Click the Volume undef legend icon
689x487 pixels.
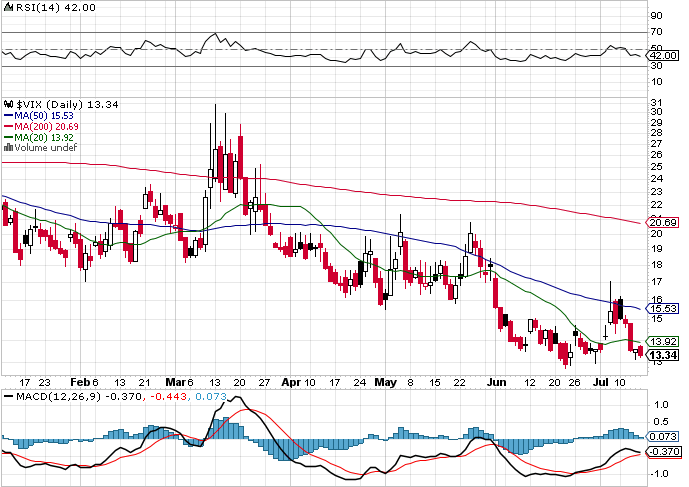tap(8, 147)
